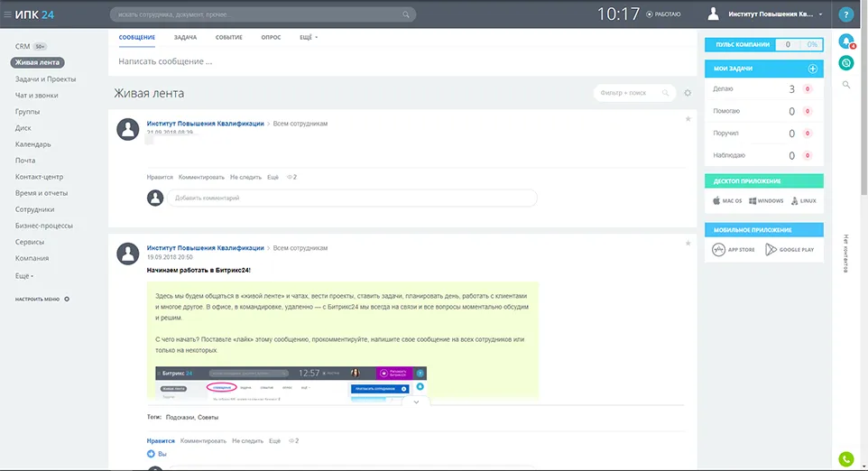868x471 pixels.
Task: Click НАСТРОИТЬ МЕНЮ link
Action: [x=37, y=299]
